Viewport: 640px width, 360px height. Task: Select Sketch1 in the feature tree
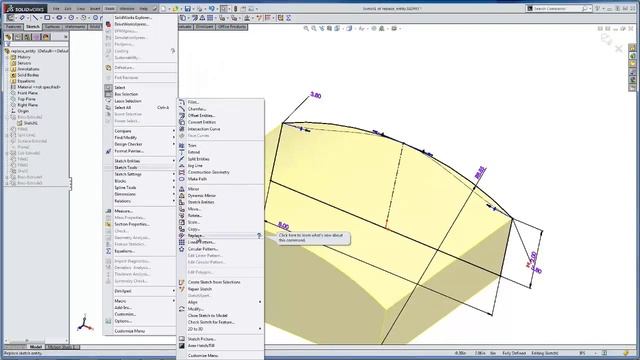pos(31,123)
